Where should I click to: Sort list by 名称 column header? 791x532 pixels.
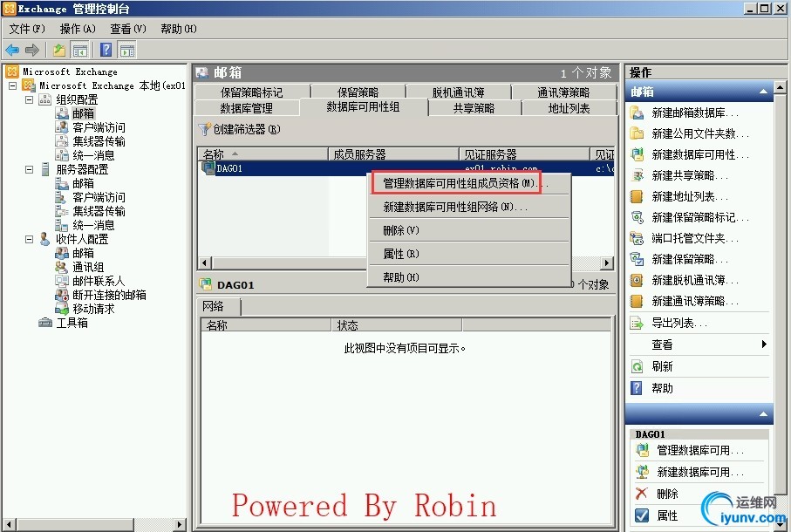pyautogui.click(x=263, y=153)
